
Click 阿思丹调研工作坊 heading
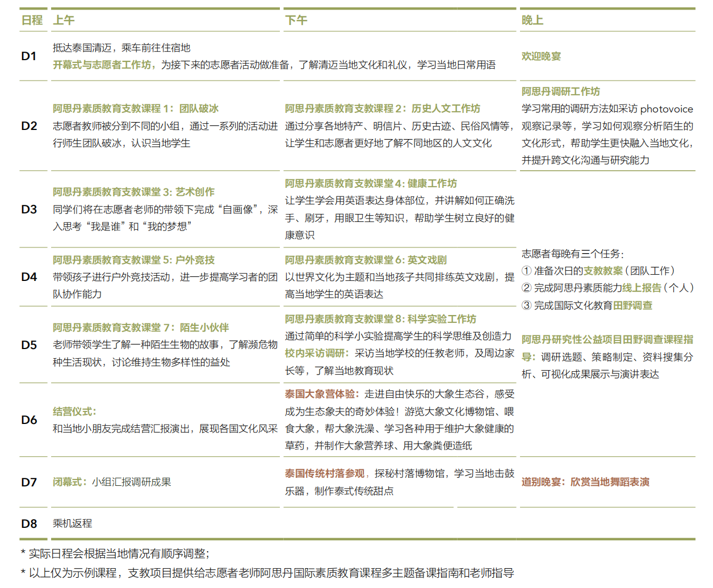(x=561, y=91)
